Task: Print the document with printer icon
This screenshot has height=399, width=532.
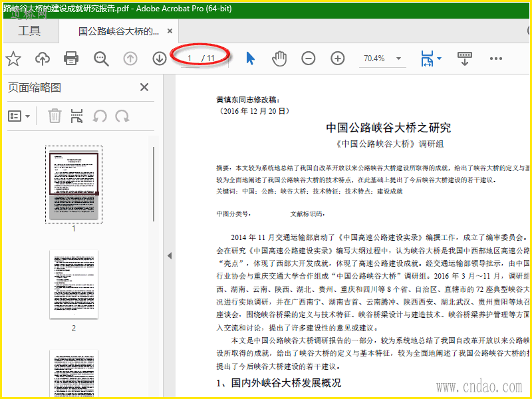Action: tap(71, 59)
